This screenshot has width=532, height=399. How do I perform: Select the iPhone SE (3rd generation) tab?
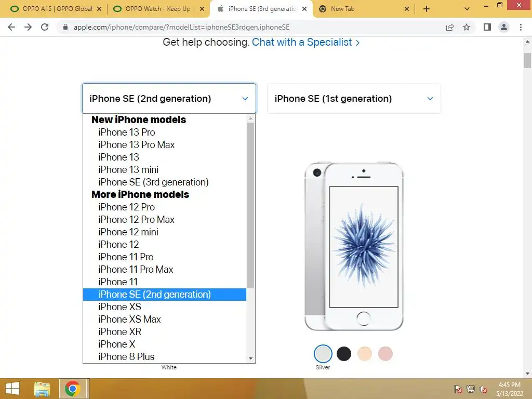pyautogui.click(x=261, y=9)
